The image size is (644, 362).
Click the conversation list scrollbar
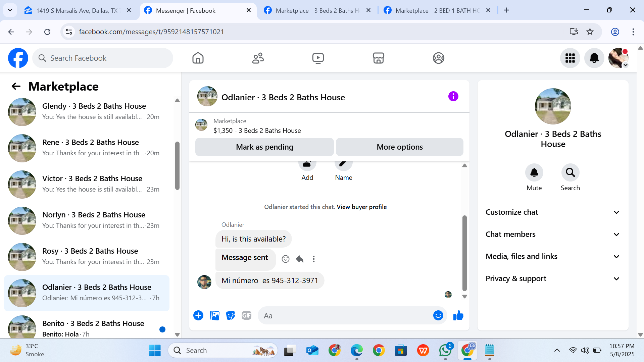(177, 165)
